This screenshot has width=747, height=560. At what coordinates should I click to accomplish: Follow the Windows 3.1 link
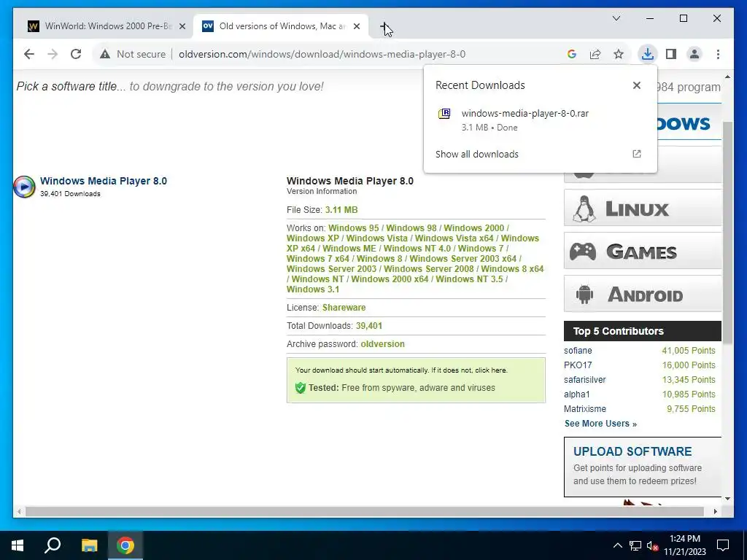click(x=313, y=289)
